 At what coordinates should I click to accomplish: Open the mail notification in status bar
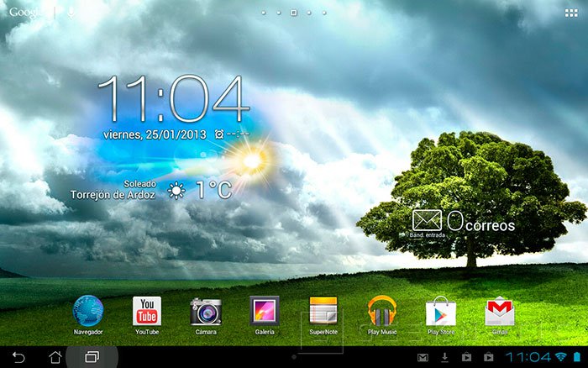click(x=423, y=357)
